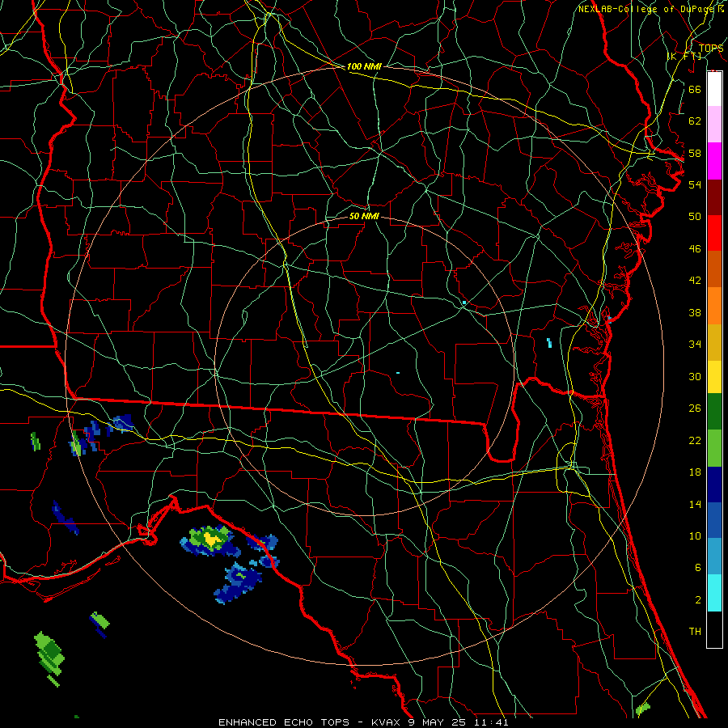This screenshot has width=728, height=728.
Task: Click the legend value '2'
Action: (x=697, y=600)
